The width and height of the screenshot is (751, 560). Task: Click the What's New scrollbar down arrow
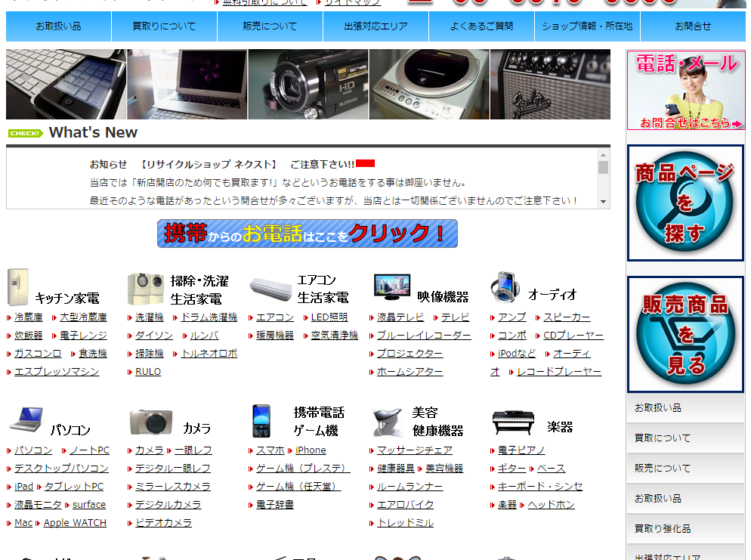click(x=603, y=202)
